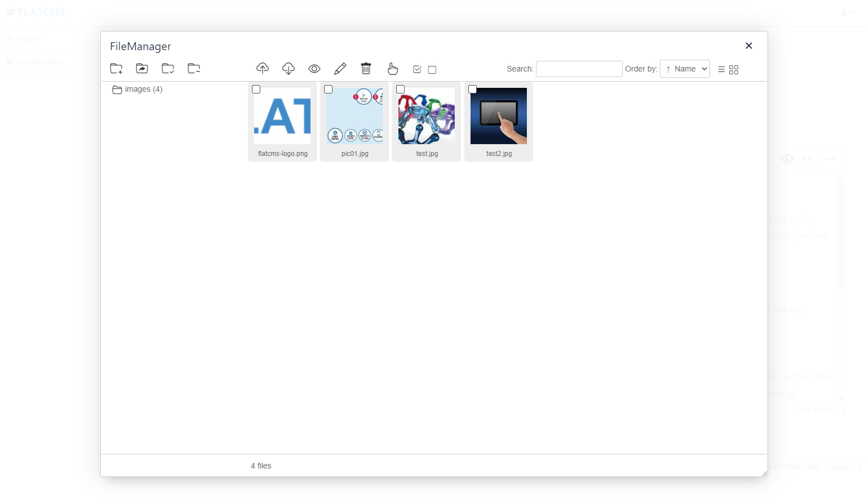Create a new folder

click(116, 69)
